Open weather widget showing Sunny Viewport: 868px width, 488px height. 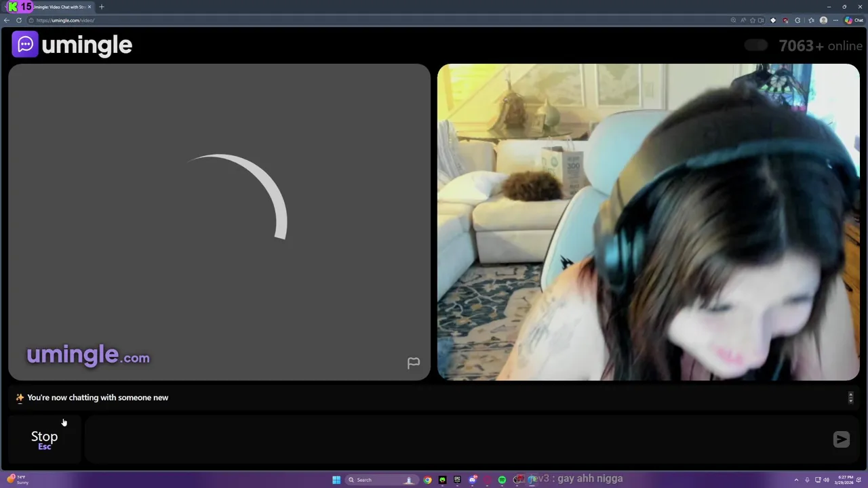19,480
